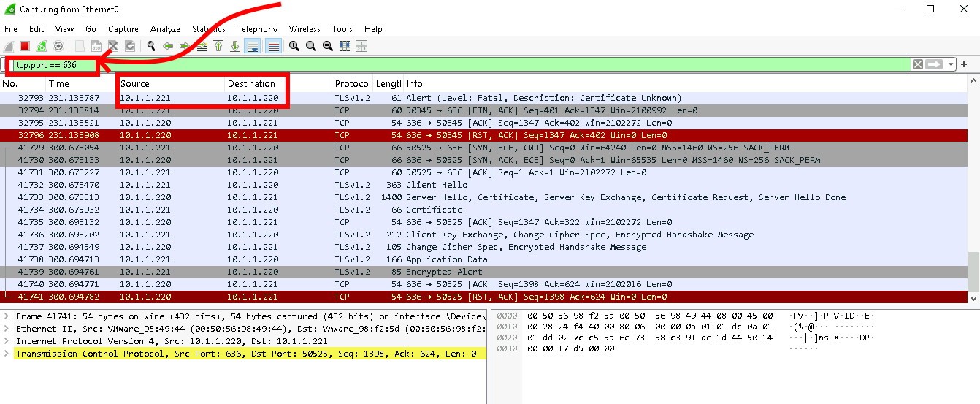980x404 pixels.
Task: Jump to the last packet
Action: (x=235, y=46)
